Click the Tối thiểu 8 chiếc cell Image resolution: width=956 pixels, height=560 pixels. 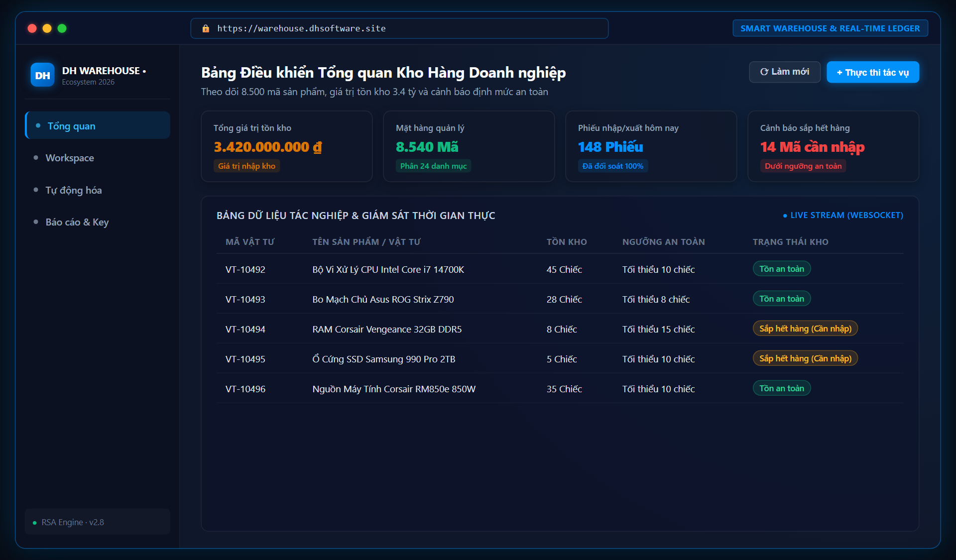pyautogui.click(x=656, y=299)
